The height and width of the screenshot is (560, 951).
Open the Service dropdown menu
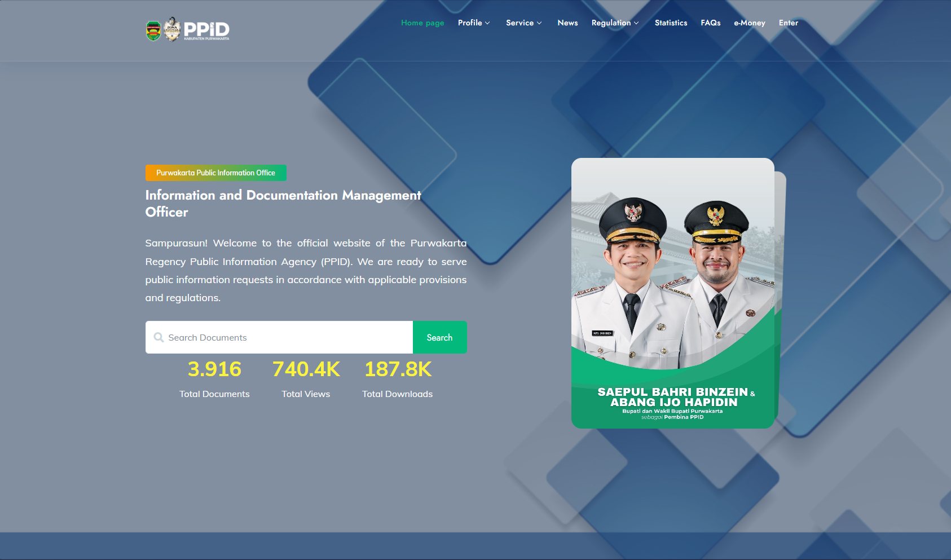(x=523, y=23)
